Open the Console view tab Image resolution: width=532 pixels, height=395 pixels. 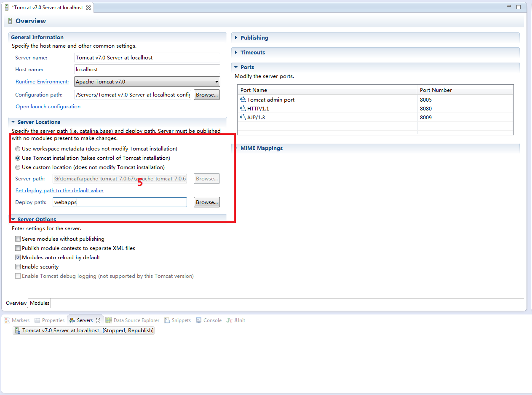[x=209, y=320]
